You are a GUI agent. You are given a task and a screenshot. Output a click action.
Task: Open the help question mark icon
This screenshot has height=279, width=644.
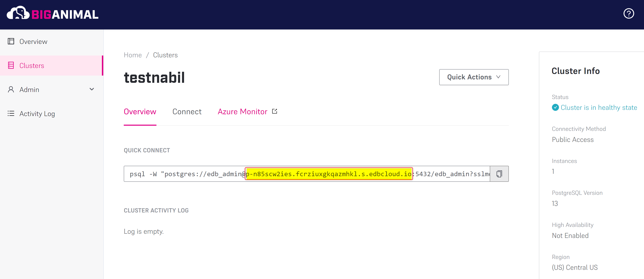[629, 13]
